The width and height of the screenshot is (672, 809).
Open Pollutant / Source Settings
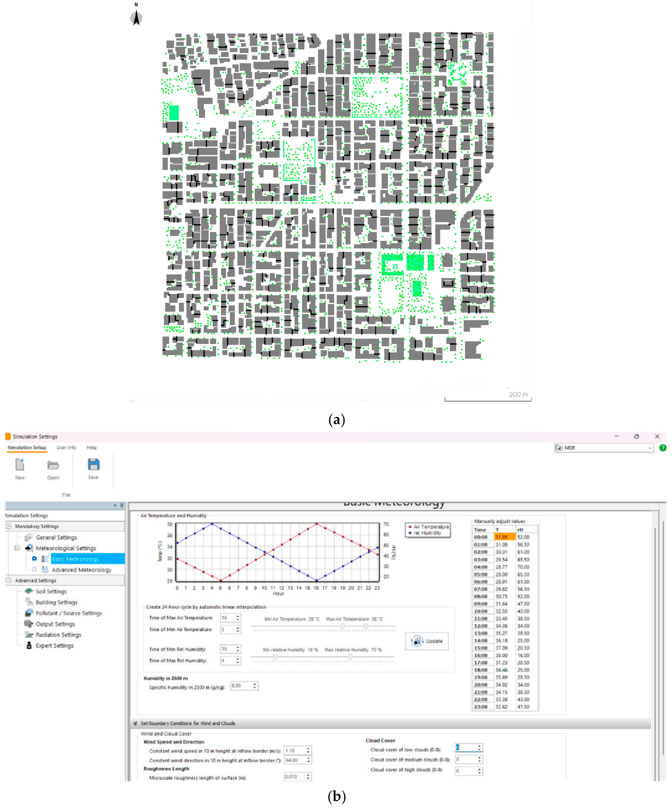pos(69,613)
